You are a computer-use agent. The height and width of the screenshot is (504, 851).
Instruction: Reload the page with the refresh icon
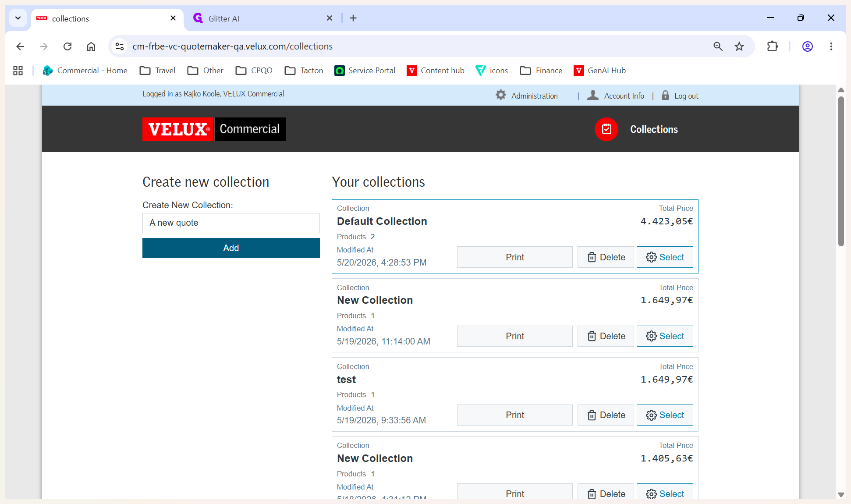67,46
